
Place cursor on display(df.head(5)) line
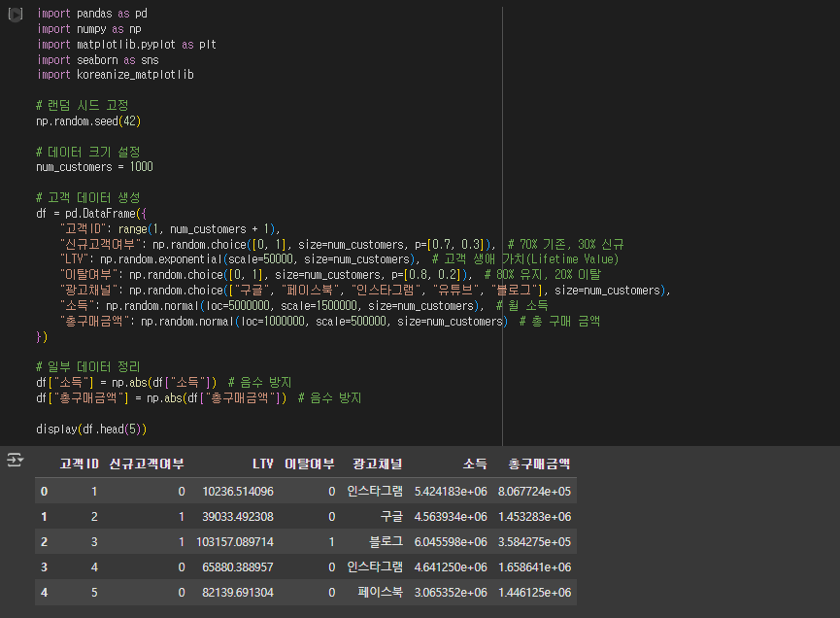click(x=91, y=429)
